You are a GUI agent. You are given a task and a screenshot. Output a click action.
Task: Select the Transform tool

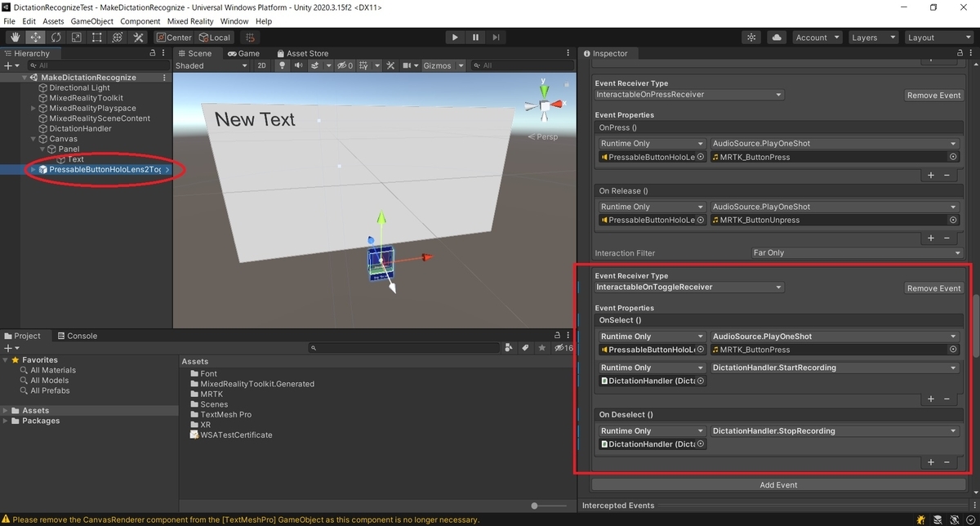[117, 38]
